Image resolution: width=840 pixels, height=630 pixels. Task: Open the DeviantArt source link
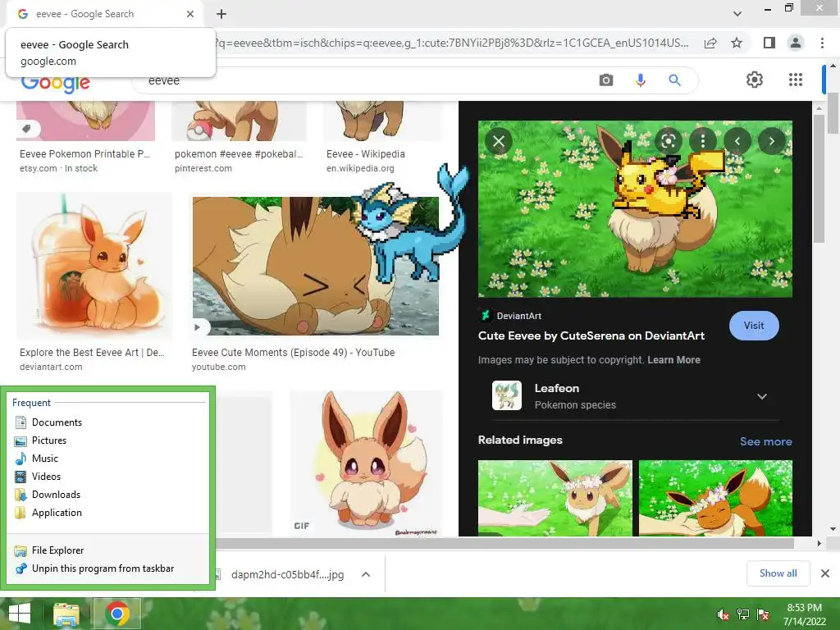(x=510, y=316)
